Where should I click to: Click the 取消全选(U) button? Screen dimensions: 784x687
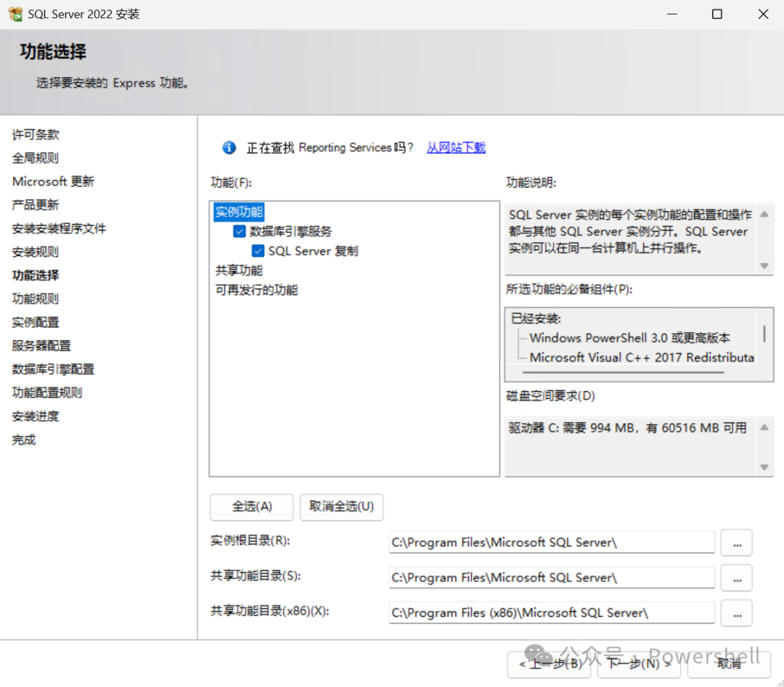[x=341, y=506]
